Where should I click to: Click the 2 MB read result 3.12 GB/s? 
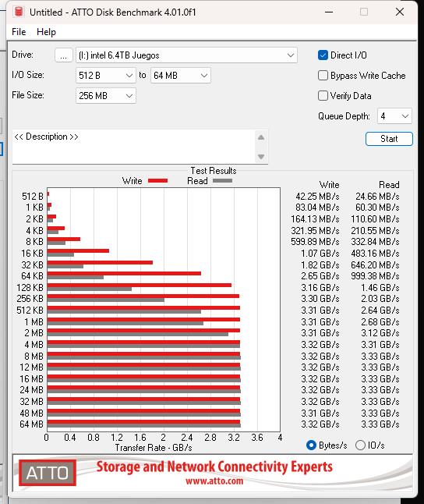coord(380,333)
